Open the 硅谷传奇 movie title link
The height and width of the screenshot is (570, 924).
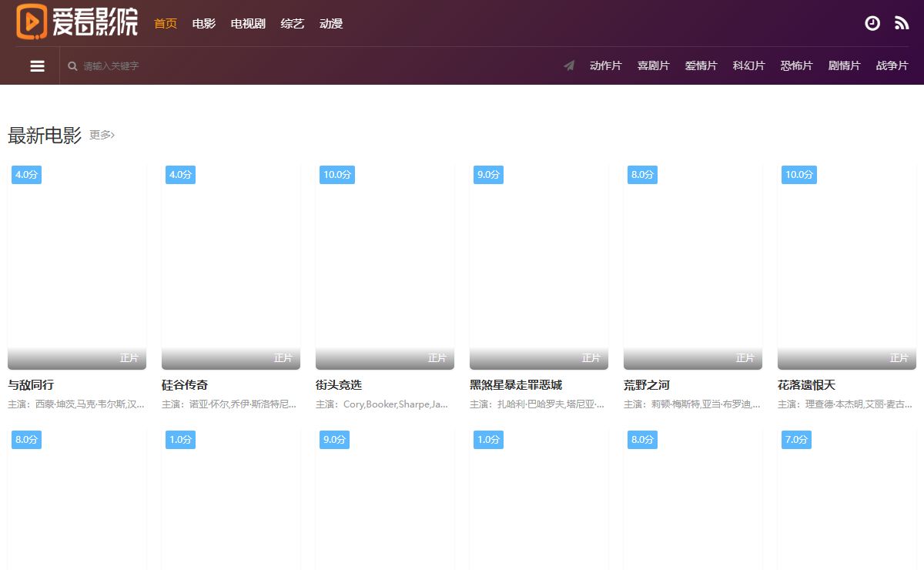point(185,385)
